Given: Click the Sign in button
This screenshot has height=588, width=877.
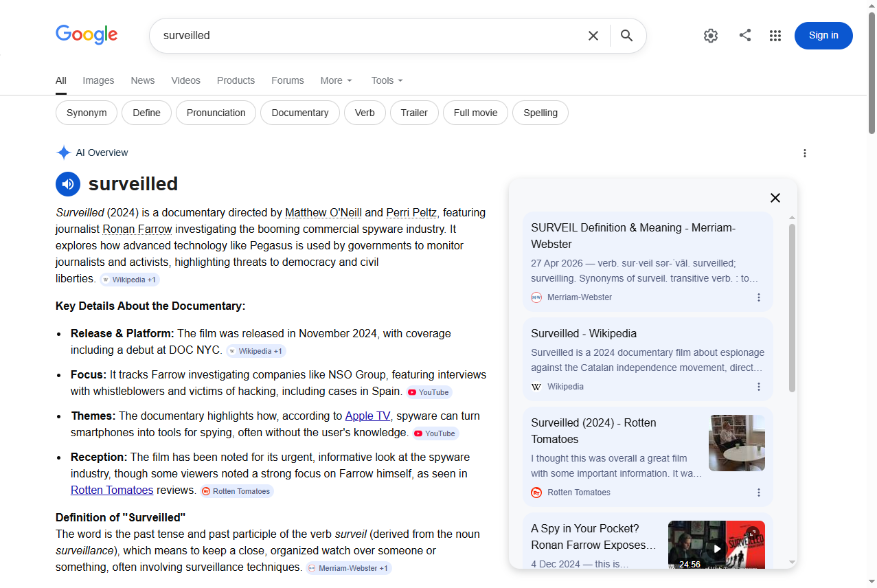Looking at the screenshot, I should [x=823, y=36].
